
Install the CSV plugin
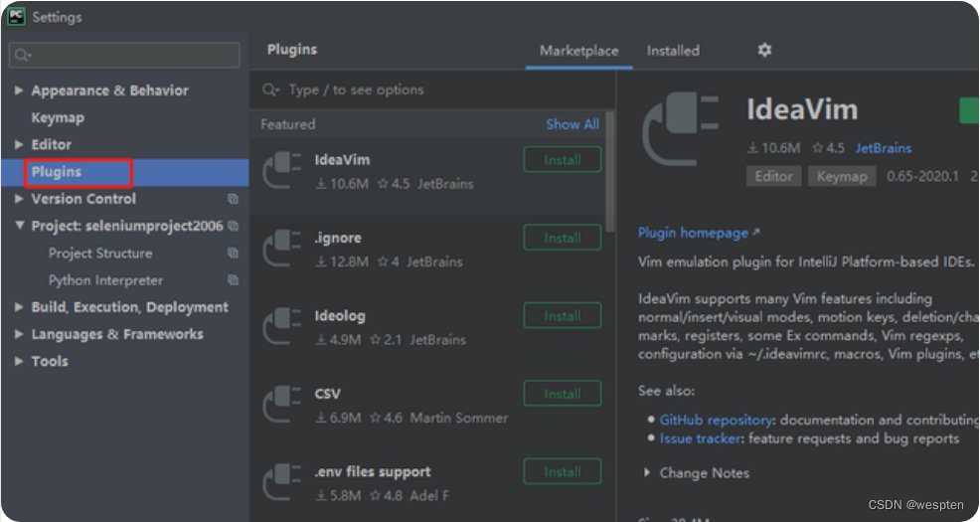(563, 394)
